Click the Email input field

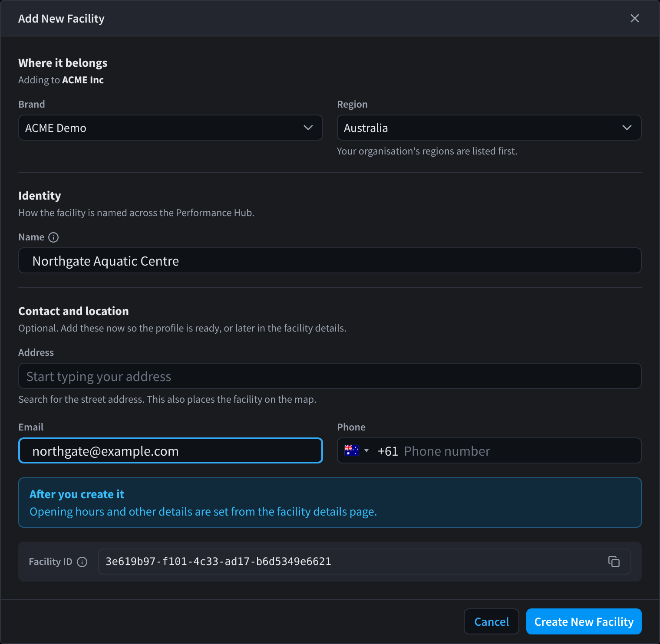coord(171,450)
